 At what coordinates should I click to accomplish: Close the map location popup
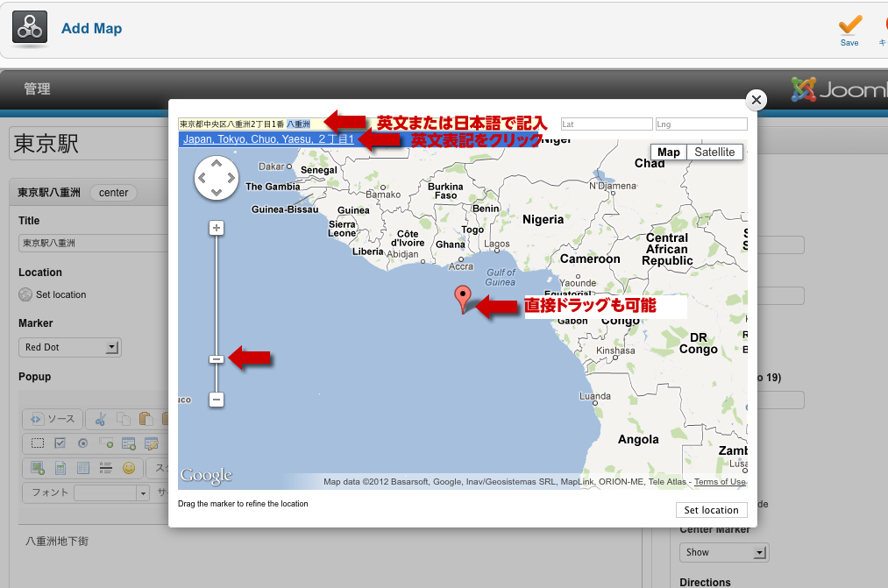click(x=757, y=100)
